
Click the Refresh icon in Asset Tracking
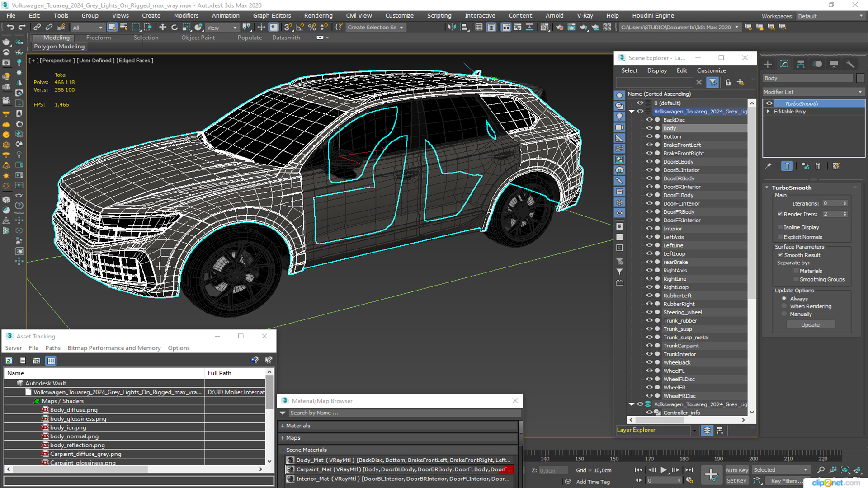(9, 361)
